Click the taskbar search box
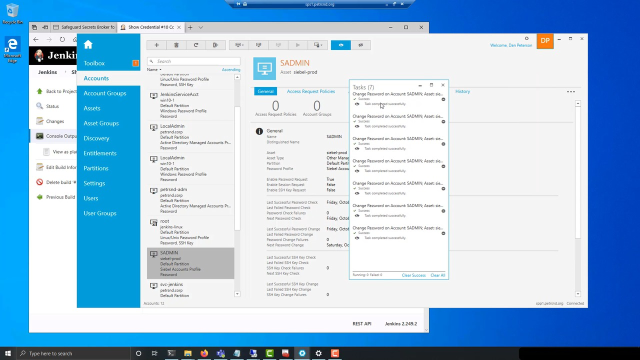Image resolution: width=640 pixels, height=360 pixels. (73, 353)
